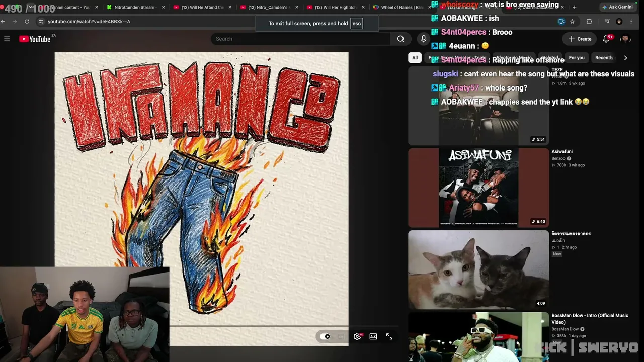
Task: Open the Chrome profile avatar
Action: point(619,22)
